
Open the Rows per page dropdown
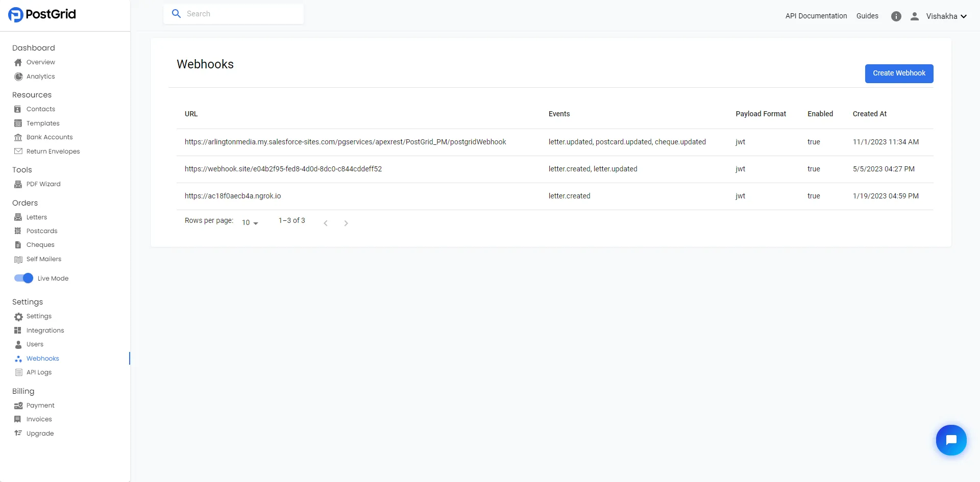[250, 222]
